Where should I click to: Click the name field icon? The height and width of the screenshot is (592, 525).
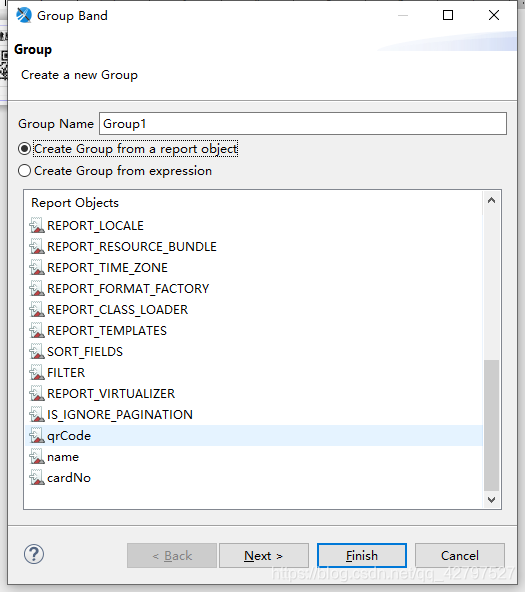pyautogui.click(x=37, y=457)
